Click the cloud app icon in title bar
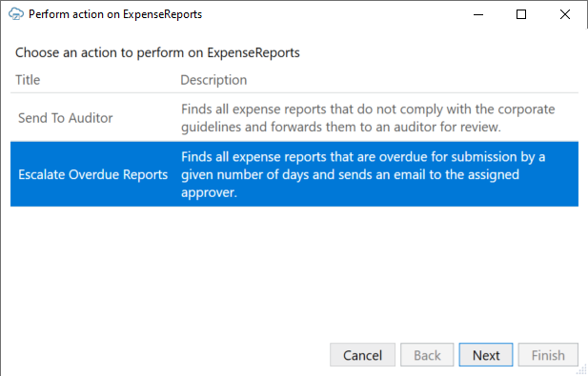 pyautogui.click(x=16, y=14)
